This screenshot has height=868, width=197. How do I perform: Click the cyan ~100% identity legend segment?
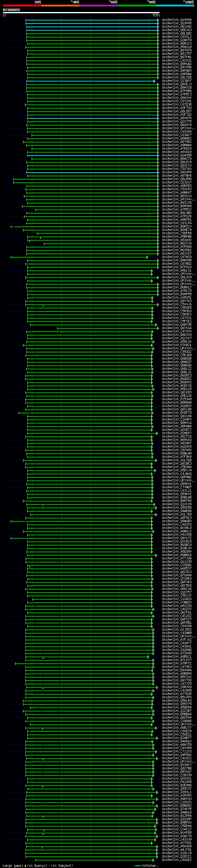(x=175, y=6)
